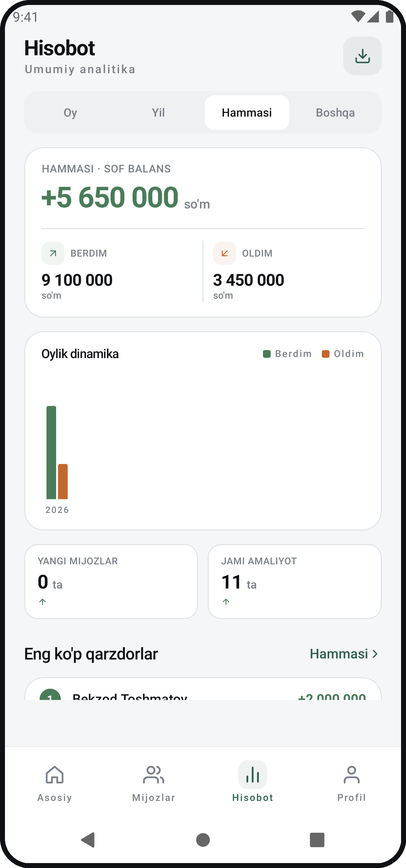Tap the download report icon
This screenshot has width=406, height=868.
tap(362, 56)
